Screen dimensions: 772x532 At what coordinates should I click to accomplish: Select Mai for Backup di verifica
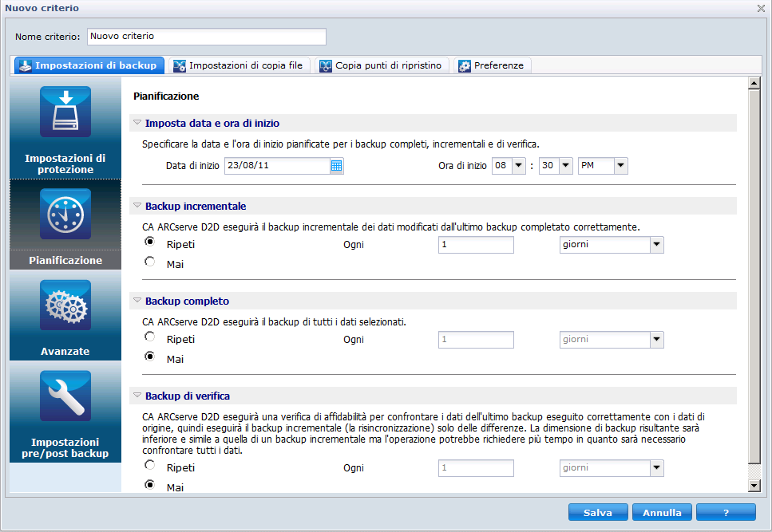click(149, 485)
